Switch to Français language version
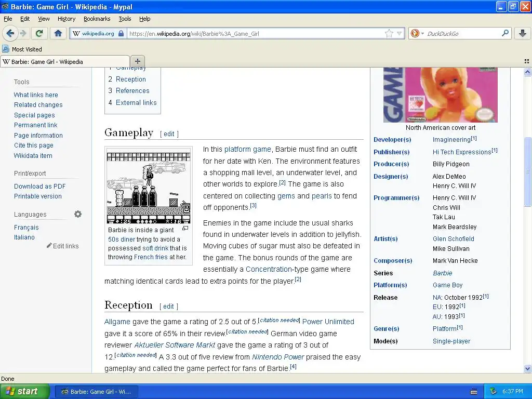 (26, 228)
